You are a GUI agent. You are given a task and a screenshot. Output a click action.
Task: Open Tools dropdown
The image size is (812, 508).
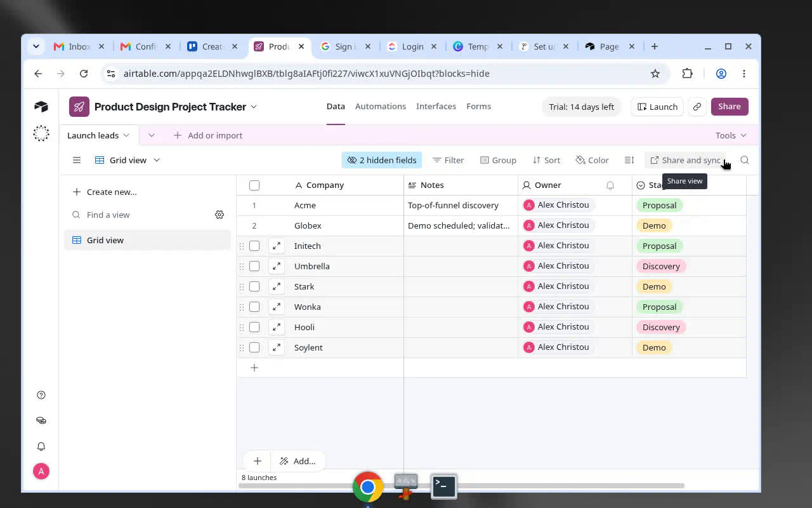pyautogui.click(x=731, y=135)
